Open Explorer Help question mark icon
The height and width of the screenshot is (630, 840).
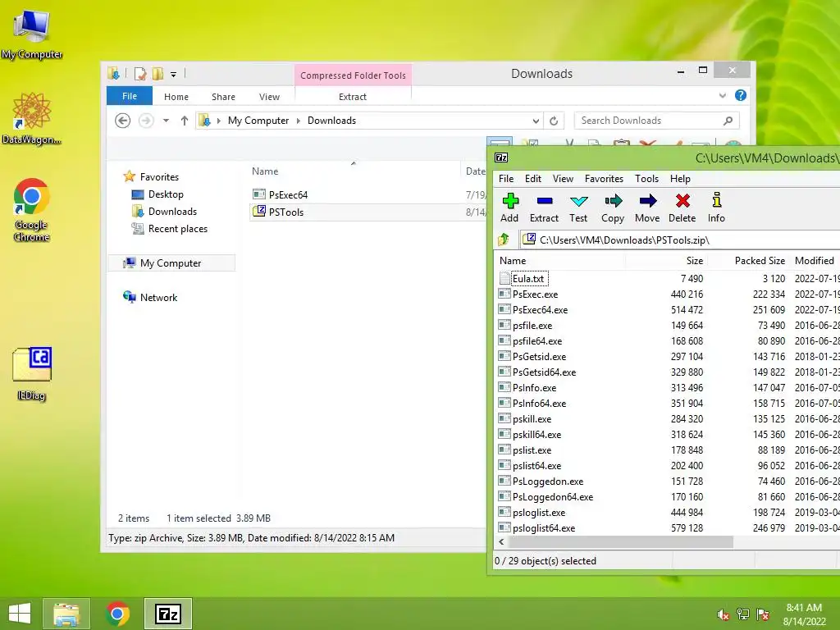click(741, 95)
